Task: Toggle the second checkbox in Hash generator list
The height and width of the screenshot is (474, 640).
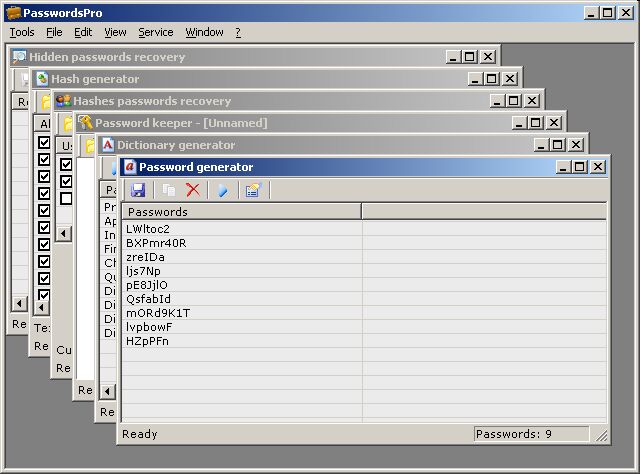Action: (44, 159)
